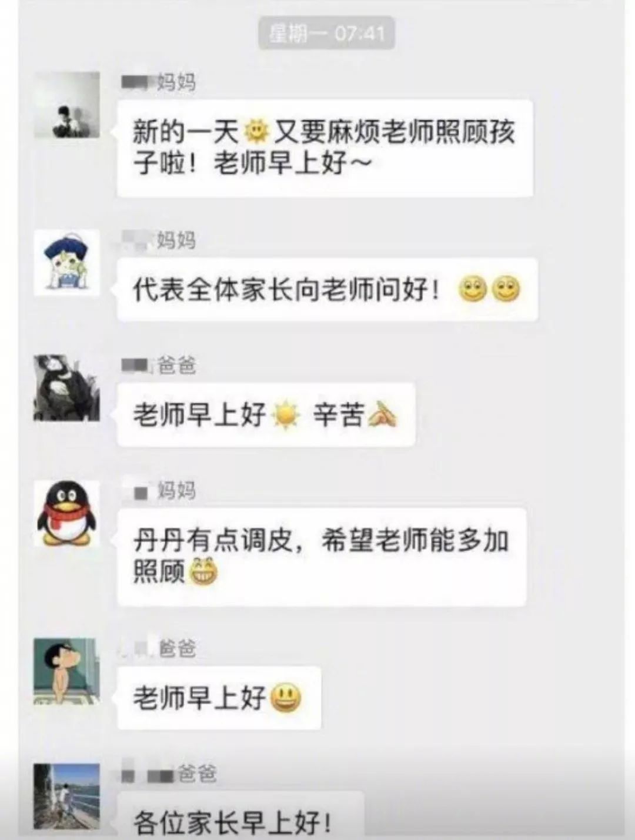Tap the sun emoji in first message
This screenshot has width=635, height=840.
coord(256,131)
